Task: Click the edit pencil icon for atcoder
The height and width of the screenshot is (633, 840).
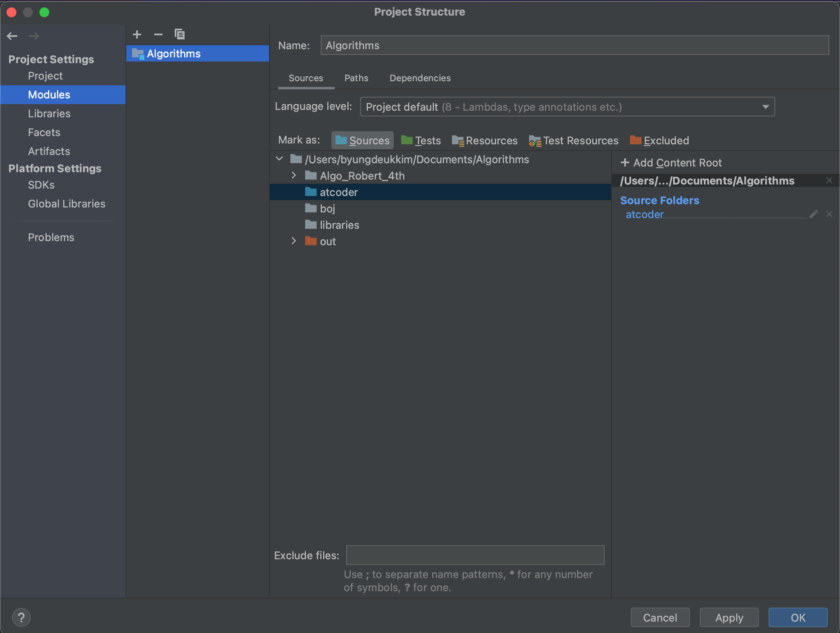Action: pyautogui.click(x=814, y=214)
